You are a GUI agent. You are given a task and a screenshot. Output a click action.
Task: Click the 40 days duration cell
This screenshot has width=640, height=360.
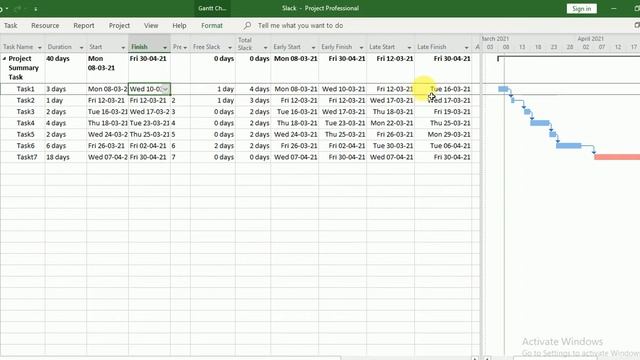point(66,68)
